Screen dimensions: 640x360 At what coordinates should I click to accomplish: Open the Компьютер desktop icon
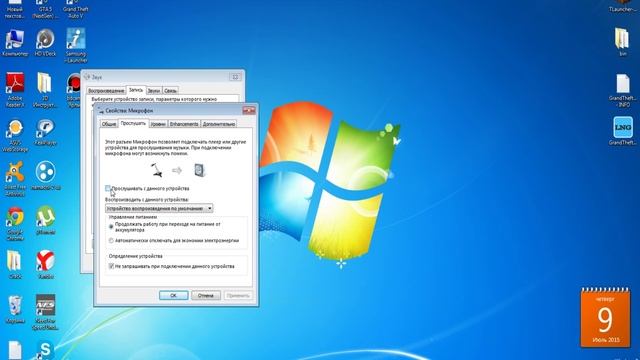pos(15,42)
